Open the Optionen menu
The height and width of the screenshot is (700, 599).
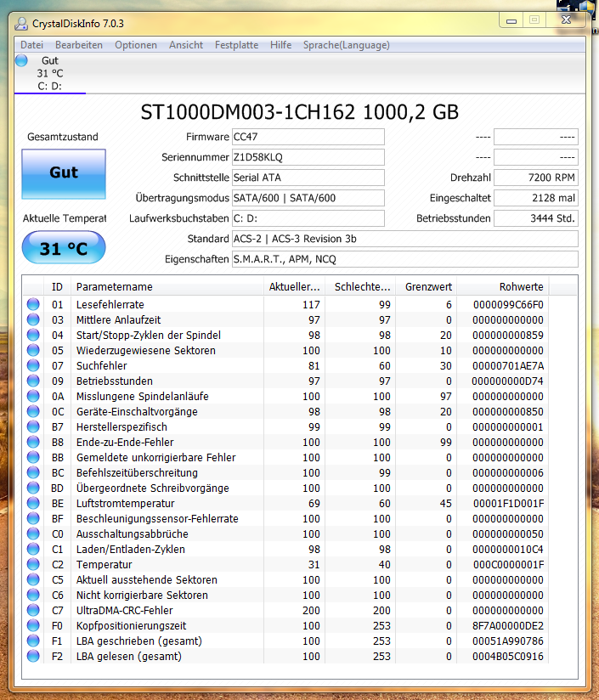(x=136, y=45)
